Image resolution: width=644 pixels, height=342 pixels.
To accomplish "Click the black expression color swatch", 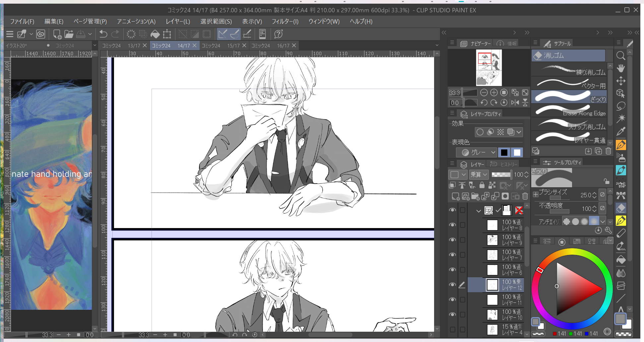I will click(504, 152).
